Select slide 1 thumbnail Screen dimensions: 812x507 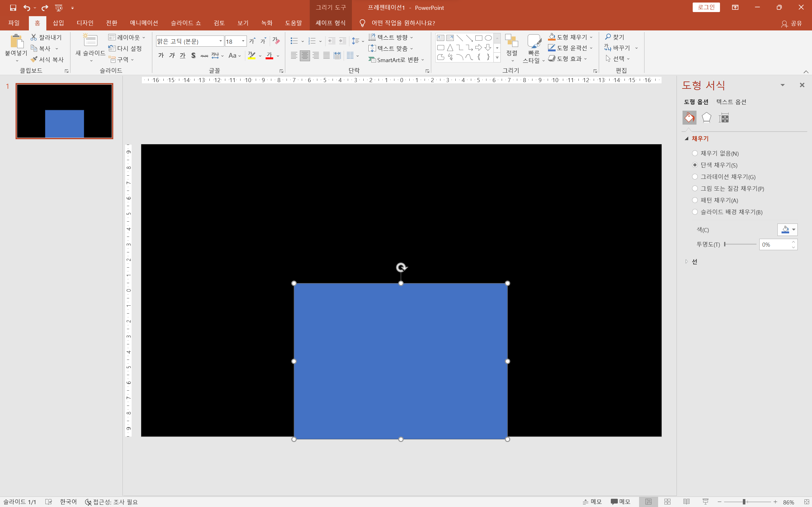point(64,111)
